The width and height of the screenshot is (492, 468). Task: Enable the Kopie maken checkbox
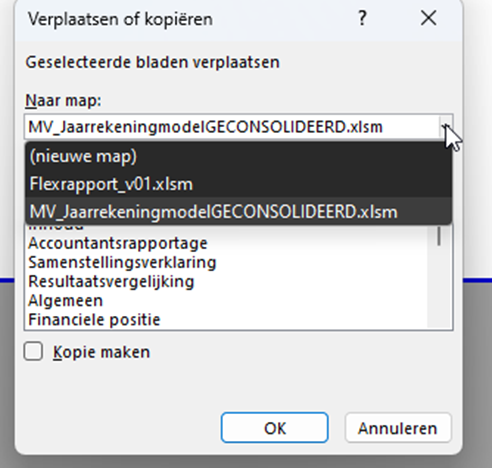[33, 351]
